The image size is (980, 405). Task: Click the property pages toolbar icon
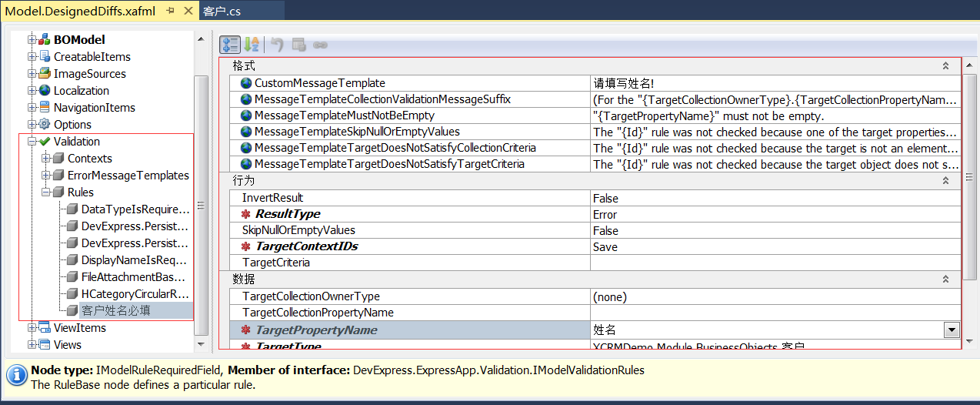point(299,45)
